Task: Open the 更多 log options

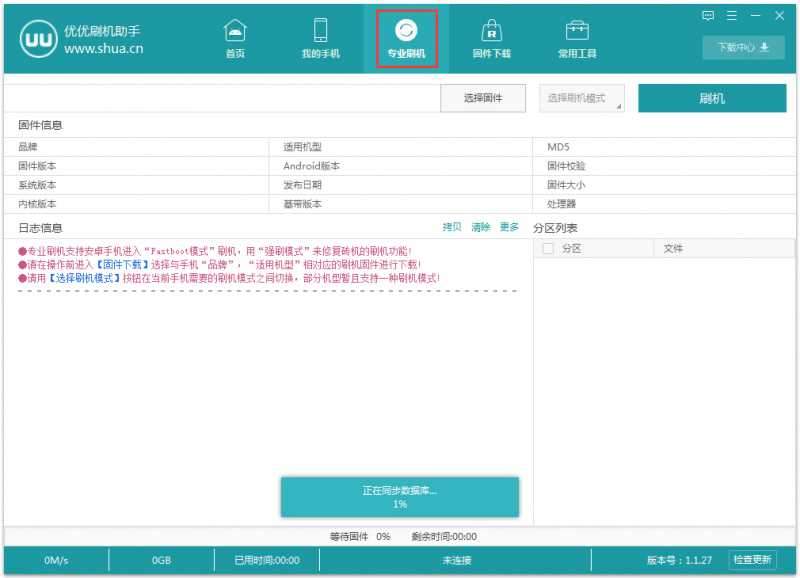Action: [x=509, y=227]
